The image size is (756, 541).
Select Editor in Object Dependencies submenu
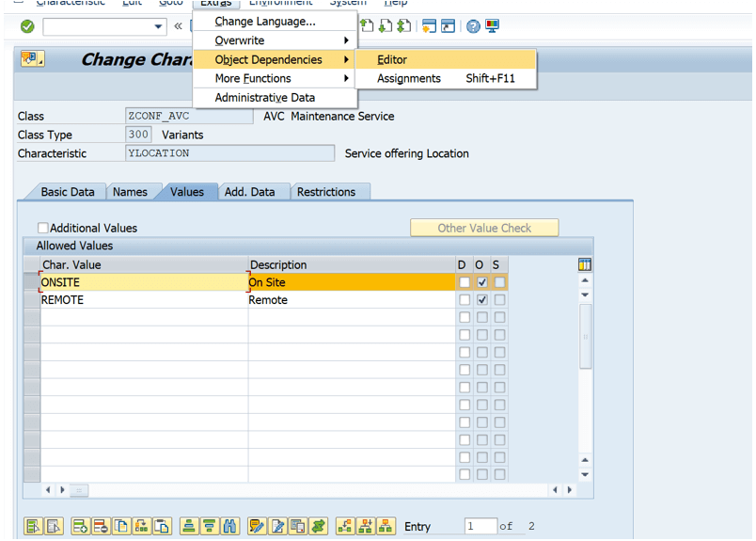tap(446, 60)
